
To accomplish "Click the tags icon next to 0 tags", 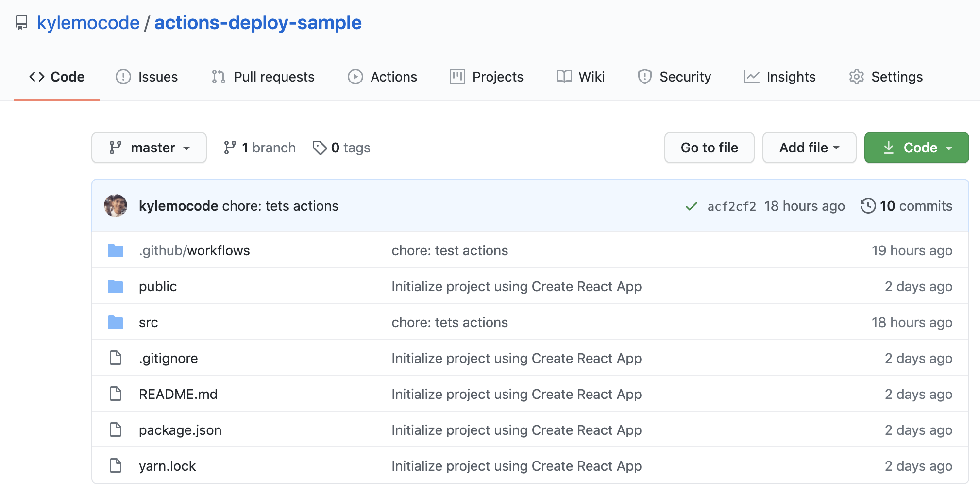I will (x=320, y=148).
